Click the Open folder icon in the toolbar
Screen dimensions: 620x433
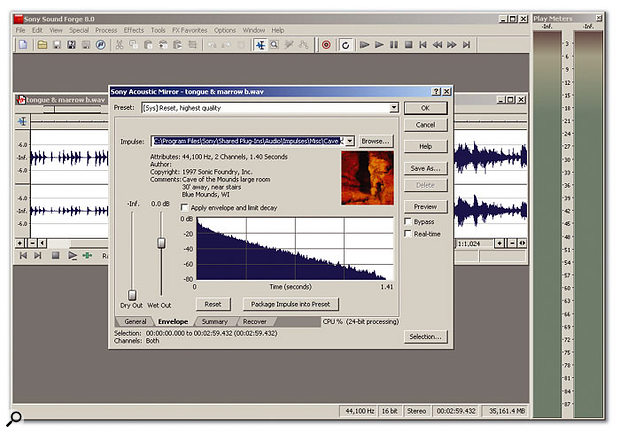click(x=42, y=45)
